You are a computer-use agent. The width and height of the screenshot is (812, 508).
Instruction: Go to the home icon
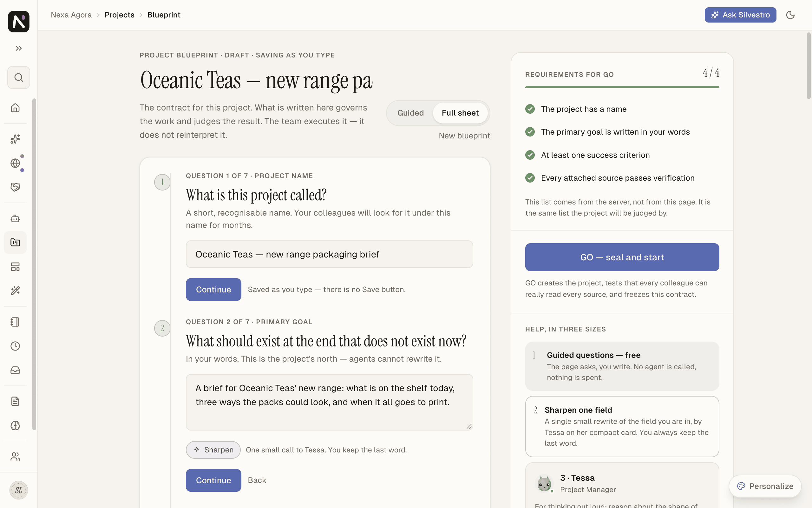16,108
